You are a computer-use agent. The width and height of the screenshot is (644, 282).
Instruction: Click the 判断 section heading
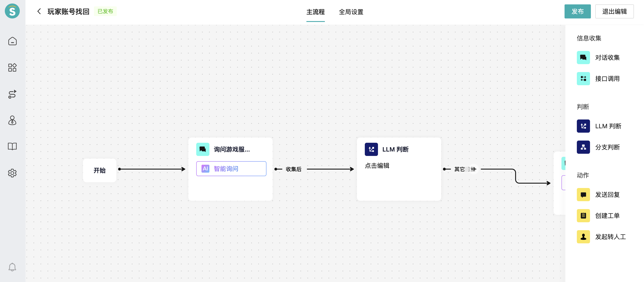(x=583, y=107)
